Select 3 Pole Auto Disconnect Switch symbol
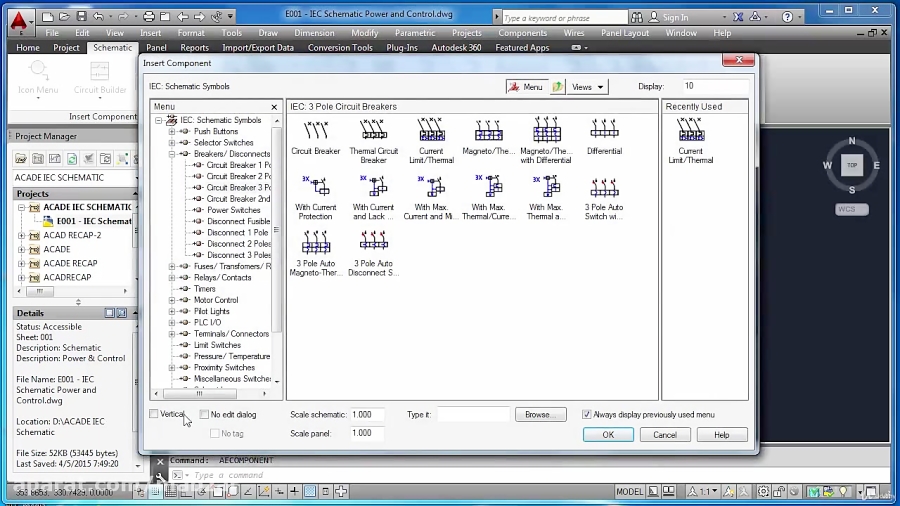This screenshot has width=900, height=506. coord(373,242)
